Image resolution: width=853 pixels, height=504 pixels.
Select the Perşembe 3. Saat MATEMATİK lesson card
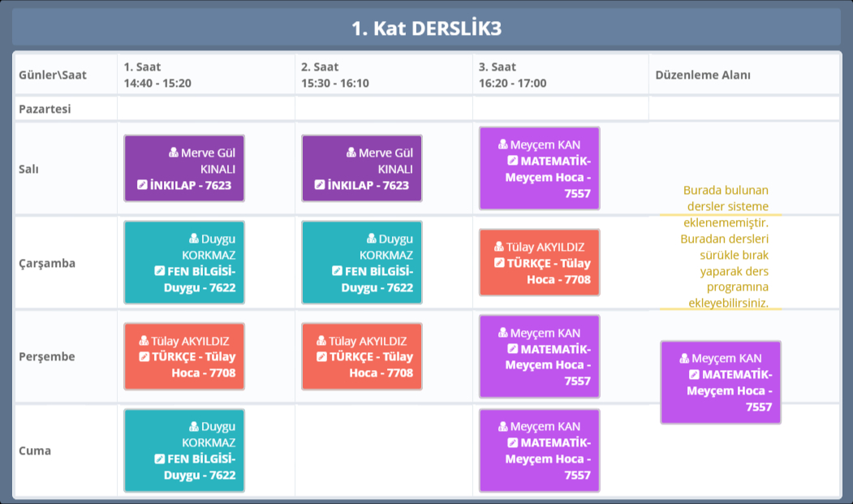tap(540, 356)
